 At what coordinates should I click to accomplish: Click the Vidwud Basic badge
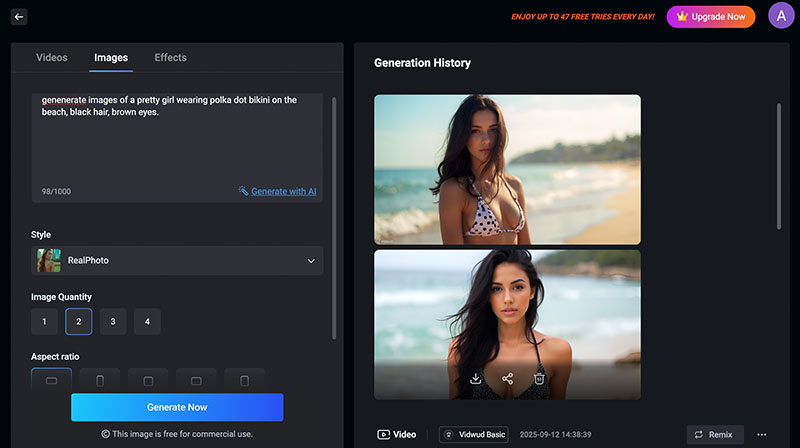tap(473, 435)
